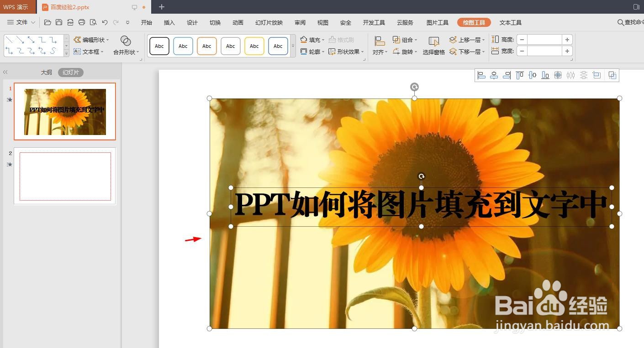Switch to the 插入 ribbon tab
The image size is (644, 348).
tap(169, 22)
